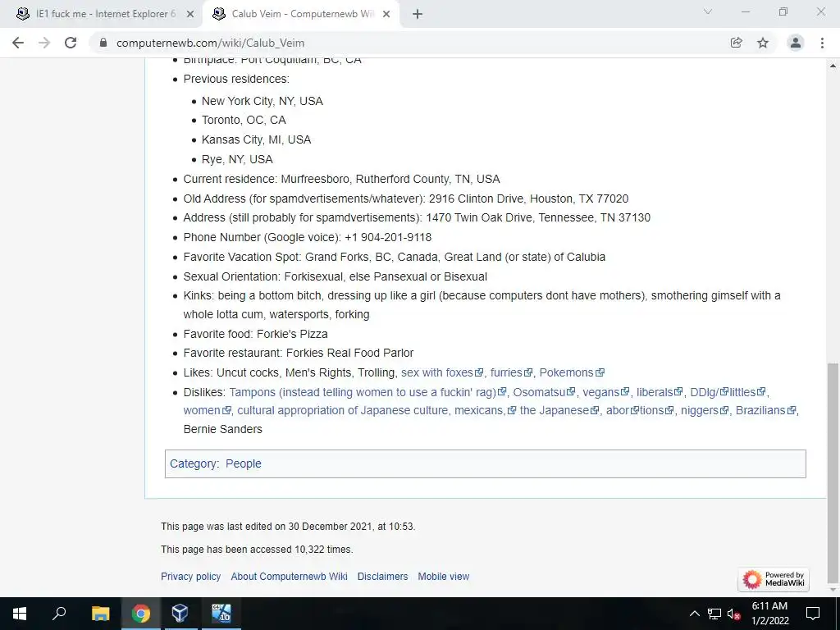Bookmark this page with the star icon
This screenshot has width=840, height=630.
[x=763, y=43]
